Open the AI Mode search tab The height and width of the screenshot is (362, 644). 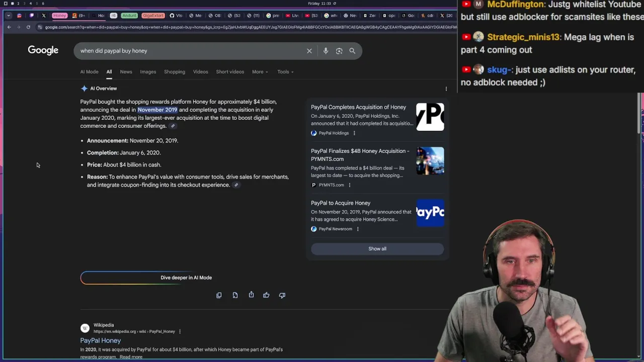point(89,72)
